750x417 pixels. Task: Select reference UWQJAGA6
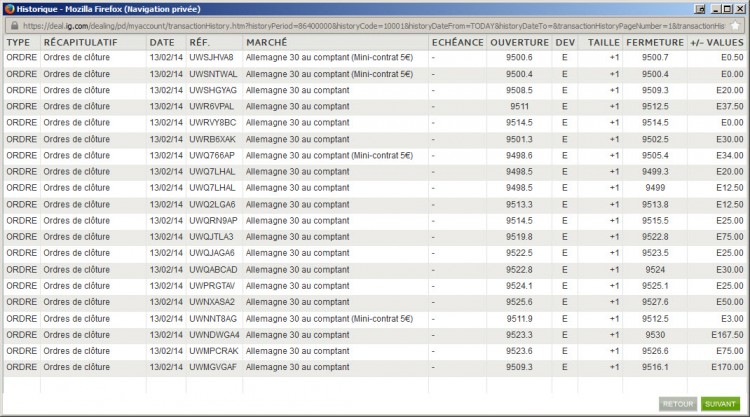tap(212, 252)
